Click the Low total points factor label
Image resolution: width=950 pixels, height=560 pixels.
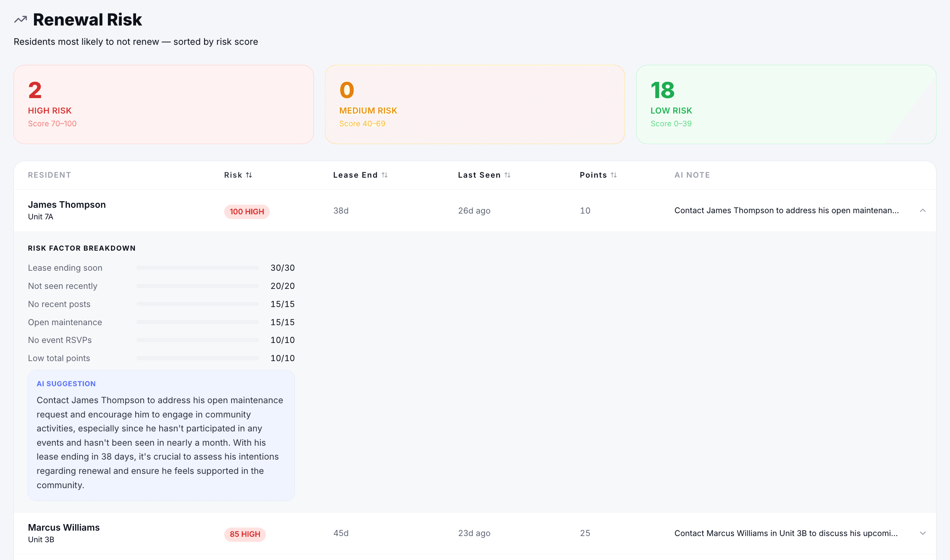[x=59, y=358]
